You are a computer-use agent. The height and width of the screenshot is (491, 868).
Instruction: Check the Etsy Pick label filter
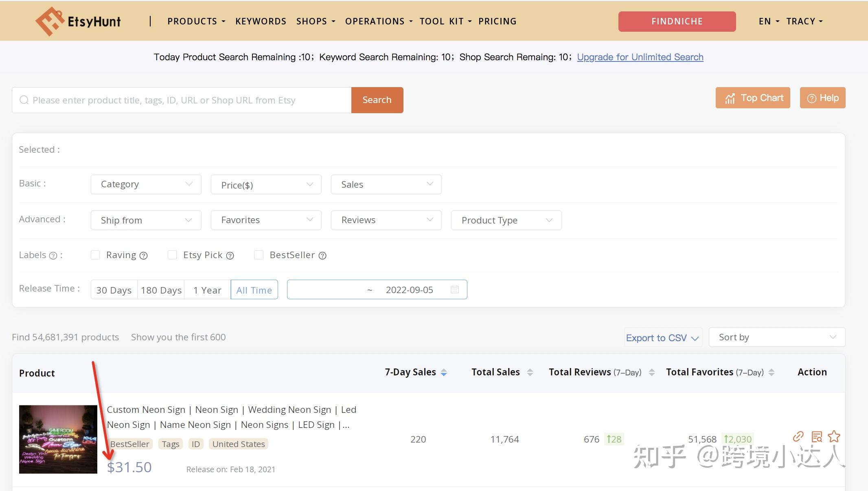172,255
